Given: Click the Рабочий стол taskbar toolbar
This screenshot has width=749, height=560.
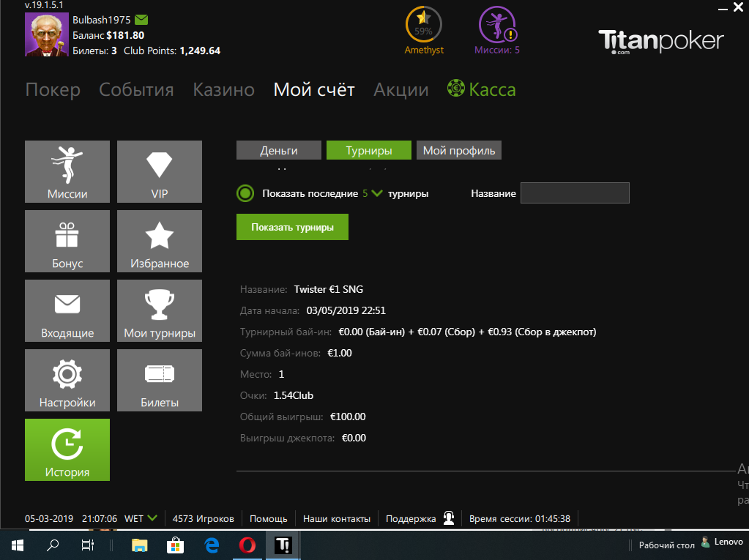Looking at the screenshot, I should [x=667, y=545].
